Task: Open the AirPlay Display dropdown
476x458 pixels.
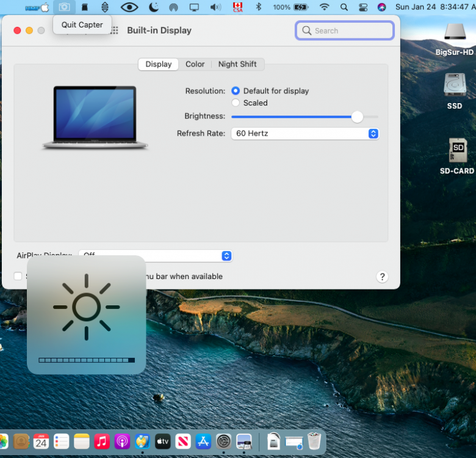Action: point(156,256)
